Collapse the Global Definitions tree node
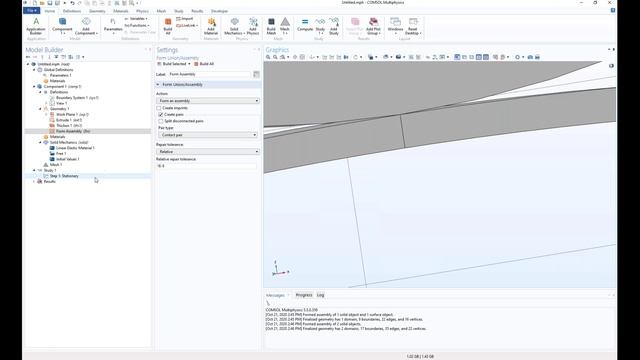This screenshot has height=360, width=640. point(34,70)
